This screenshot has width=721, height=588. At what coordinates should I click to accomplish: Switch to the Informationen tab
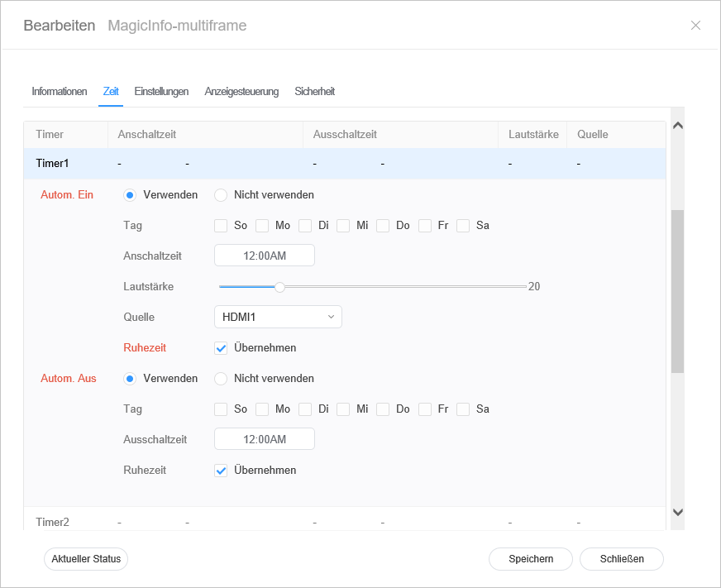(x=60, y=92)
